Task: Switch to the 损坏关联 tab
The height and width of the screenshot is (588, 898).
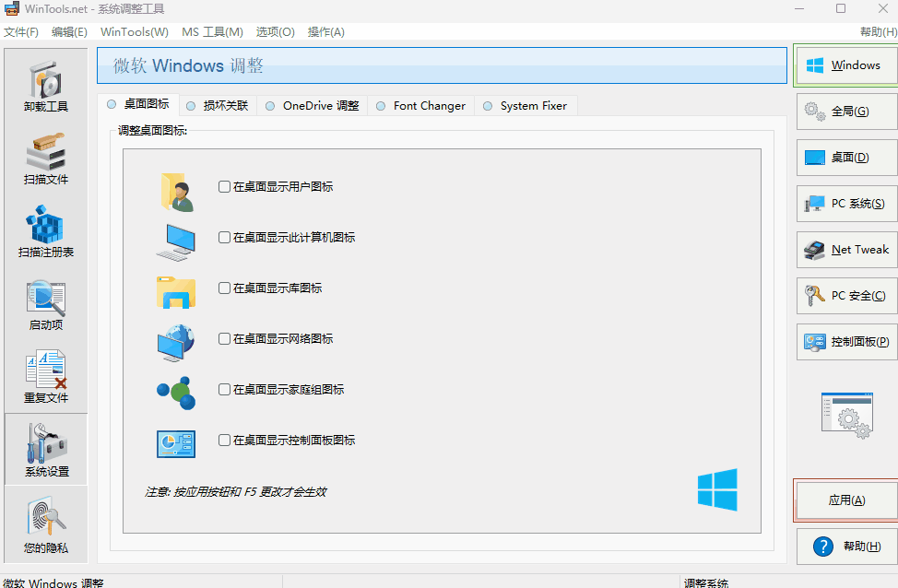Action: click(x=218, y=106)
